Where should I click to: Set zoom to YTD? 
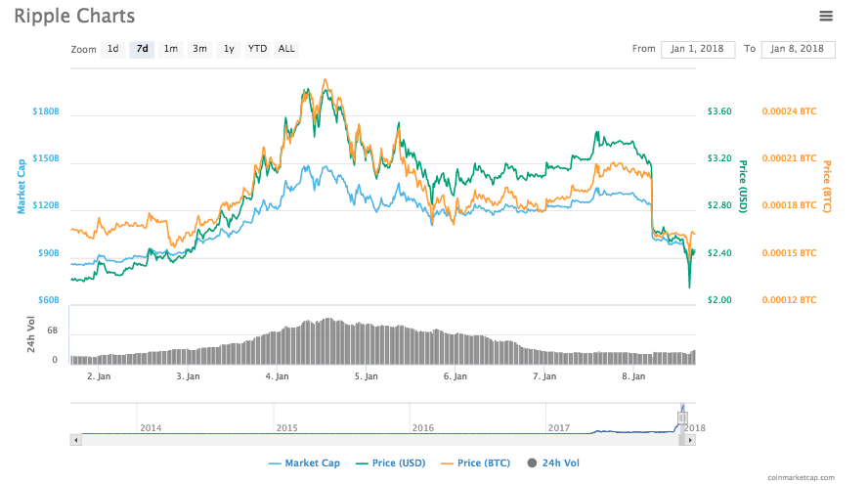[257, 49]
